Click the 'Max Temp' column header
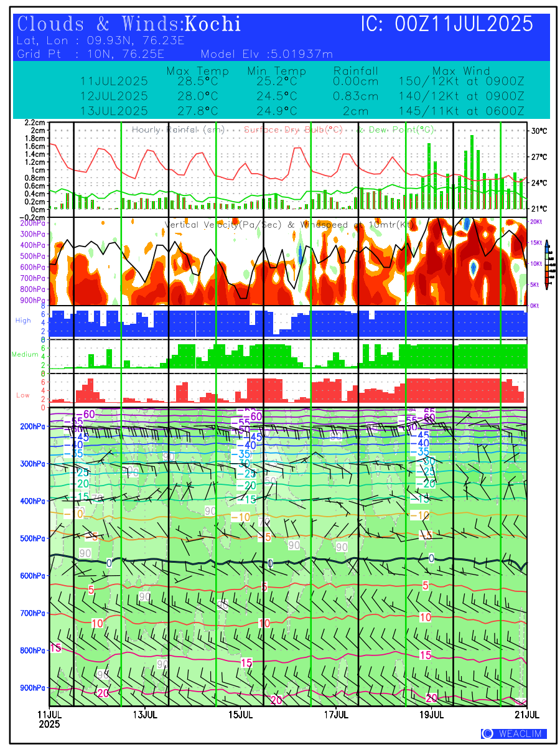The height and width of the screenshot is (747, 560). [x=197, y=71]
